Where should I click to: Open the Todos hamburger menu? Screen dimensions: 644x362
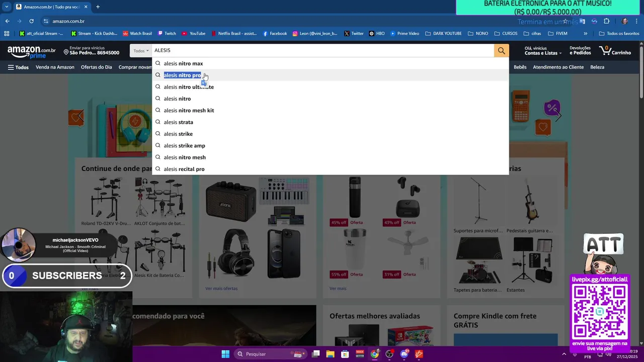pos(18,67)
